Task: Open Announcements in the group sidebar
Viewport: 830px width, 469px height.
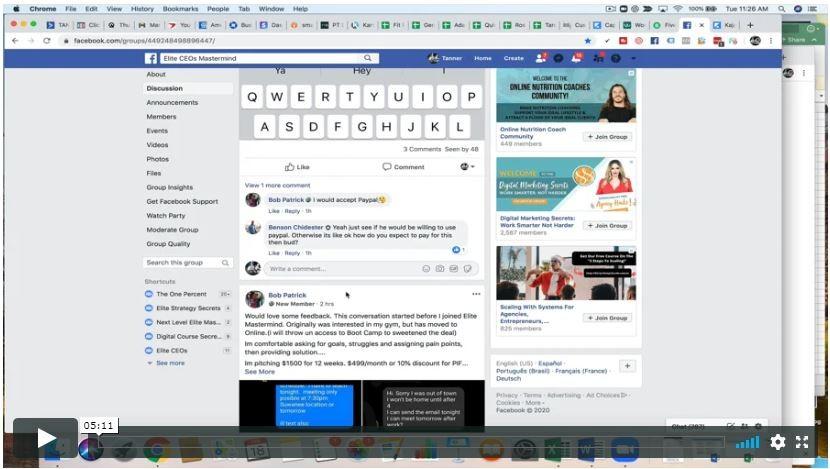Action: [172, 103]
